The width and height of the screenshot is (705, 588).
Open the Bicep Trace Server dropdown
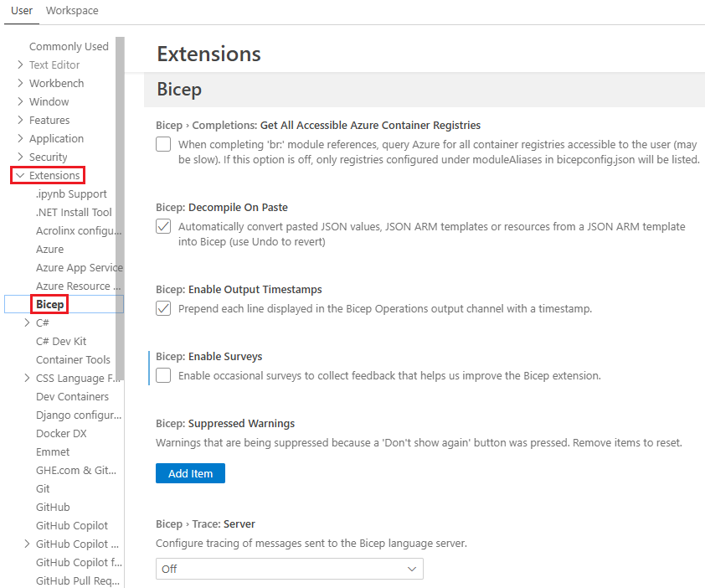pyautogui.click(x=289, y=568)
